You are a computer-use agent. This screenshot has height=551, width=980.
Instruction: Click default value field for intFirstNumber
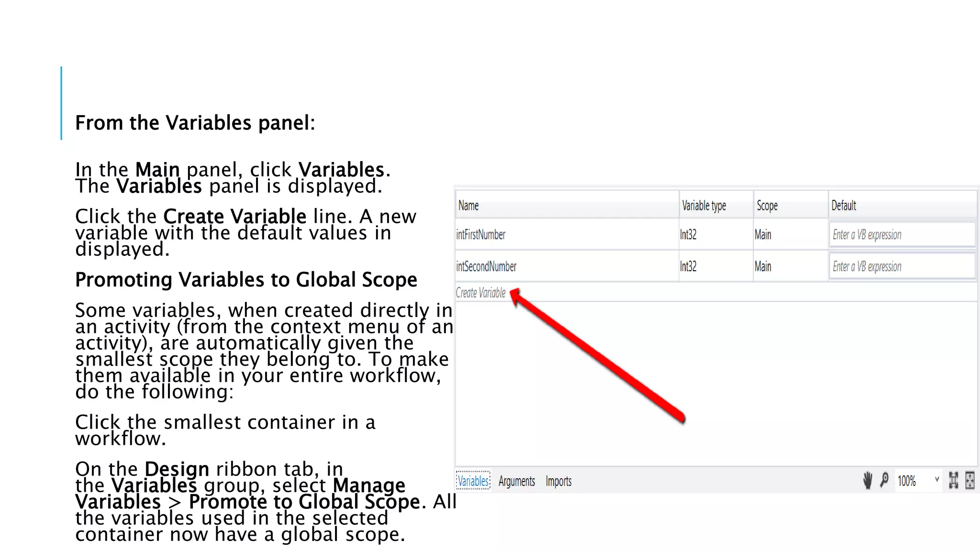902,234
